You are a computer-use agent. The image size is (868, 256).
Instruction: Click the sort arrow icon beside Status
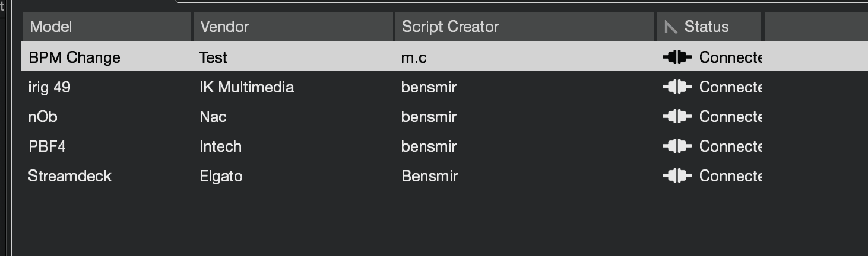[x=670, y=27]
